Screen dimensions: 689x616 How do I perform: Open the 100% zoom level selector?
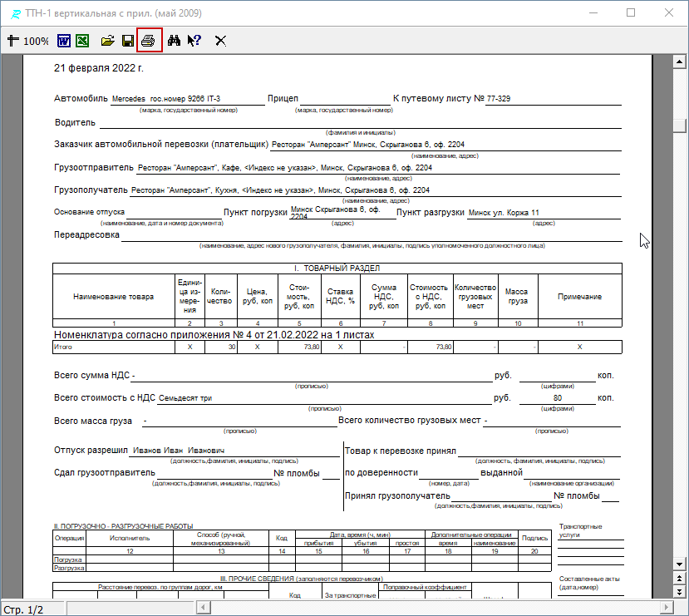(x=36, y=41)
